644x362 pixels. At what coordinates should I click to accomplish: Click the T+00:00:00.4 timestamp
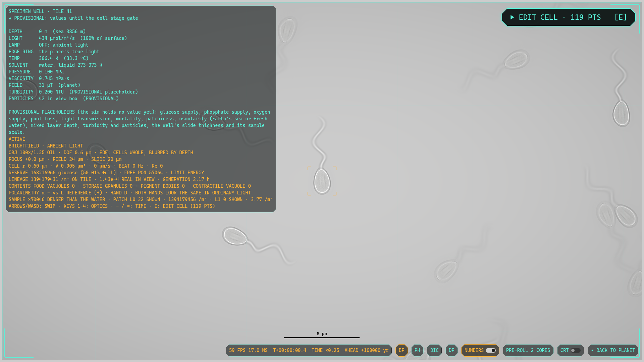tap(289, 350)
